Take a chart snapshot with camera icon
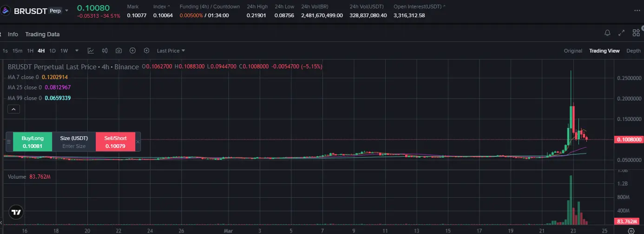The height and width of the screenshot is (234, 644). click(119, 51)
